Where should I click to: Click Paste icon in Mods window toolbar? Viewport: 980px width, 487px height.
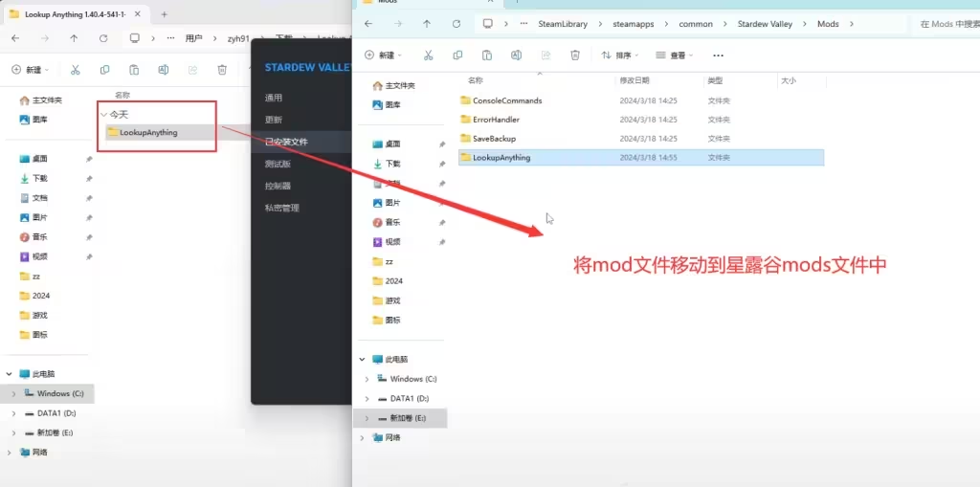pos(487,55)
